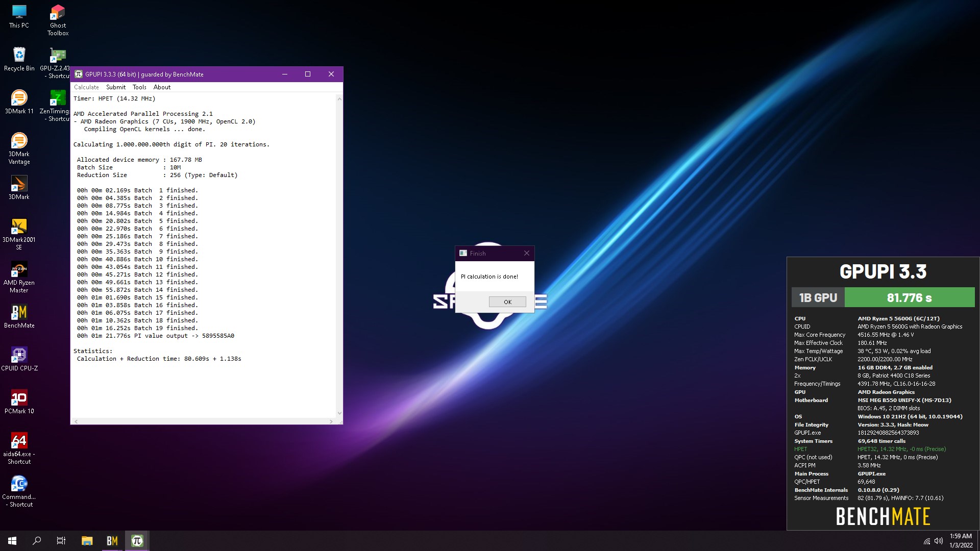The width and height of the screenshot is (980, 551).
Task: Click the Windows 10 21H2 OS value
Action: 910,416
